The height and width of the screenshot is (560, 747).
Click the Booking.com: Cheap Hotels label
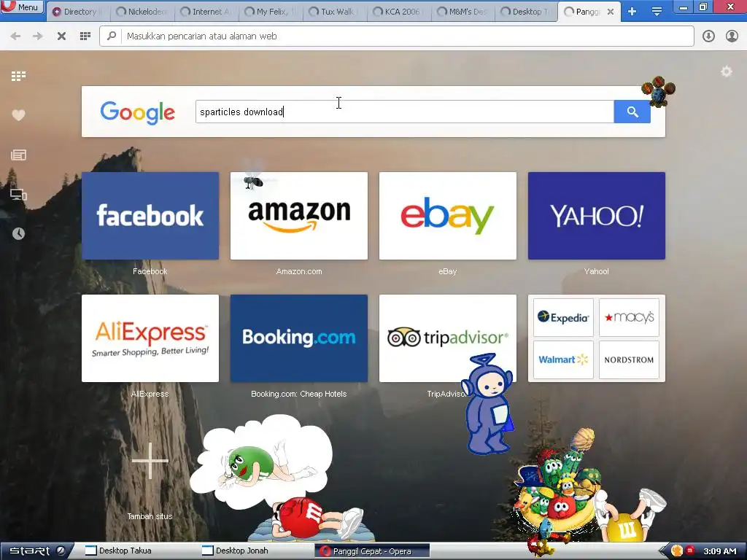[x=298, y=394]
